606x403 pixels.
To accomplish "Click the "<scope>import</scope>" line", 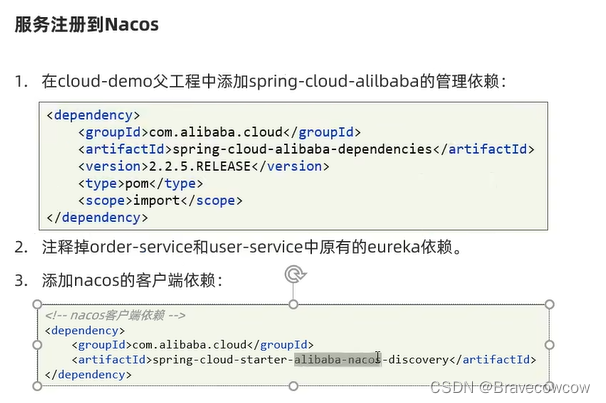I will 160,201.
